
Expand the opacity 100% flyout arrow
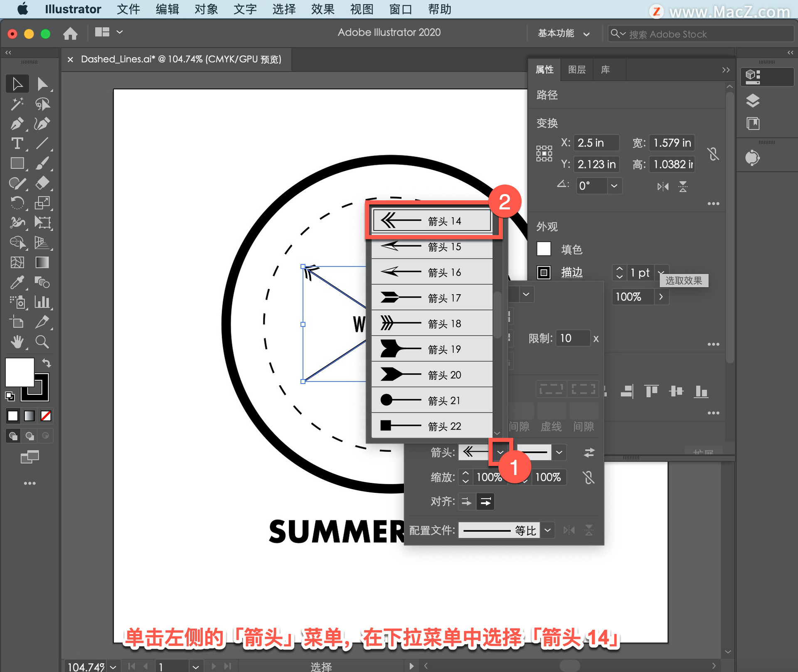click(x=661, y=297)
